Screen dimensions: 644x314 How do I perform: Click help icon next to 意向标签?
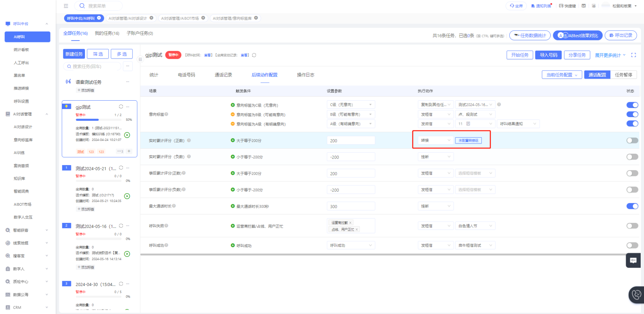[167, 114]
